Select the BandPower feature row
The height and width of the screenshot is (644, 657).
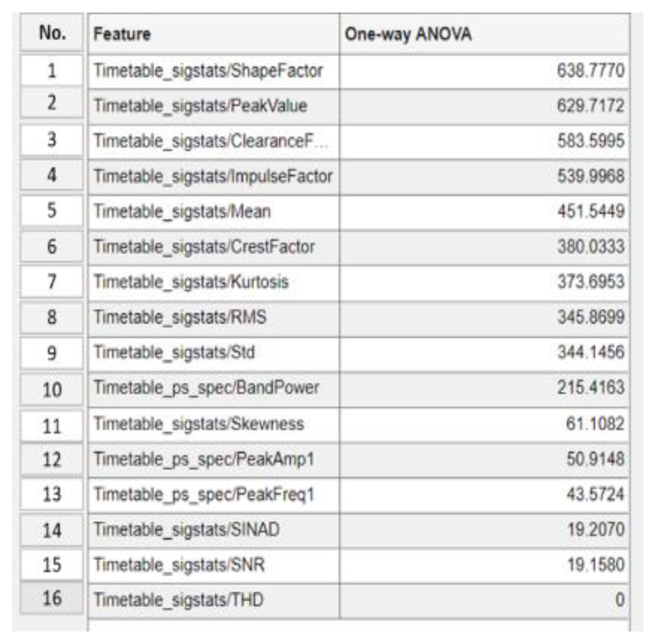[206, 388]
